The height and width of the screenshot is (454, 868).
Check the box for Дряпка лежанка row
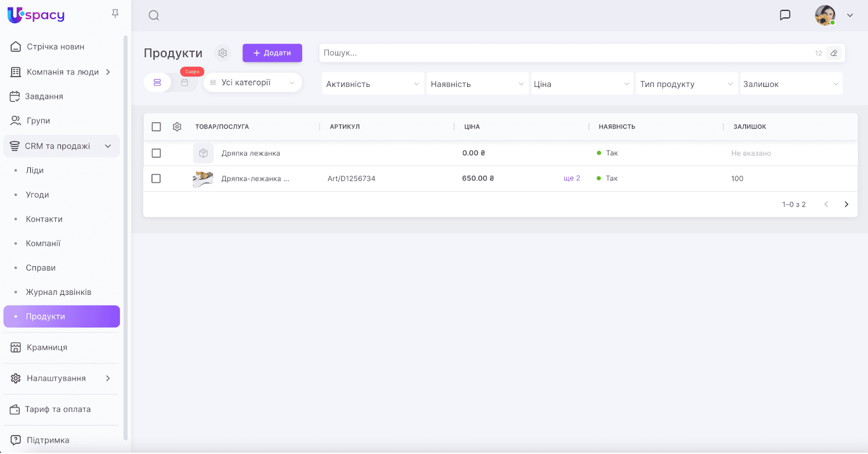pos(156,153)
